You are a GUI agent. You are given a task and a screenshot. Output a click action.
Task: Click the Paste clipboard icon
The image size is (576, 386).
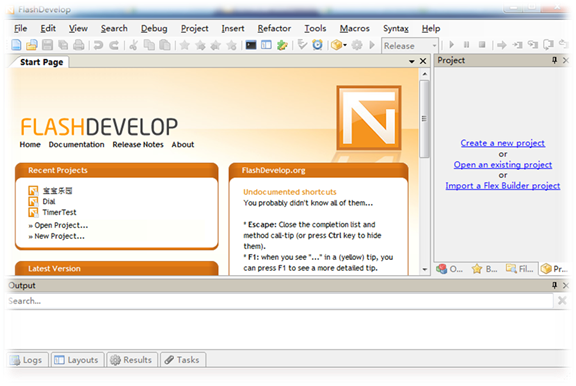coord(165,45)
